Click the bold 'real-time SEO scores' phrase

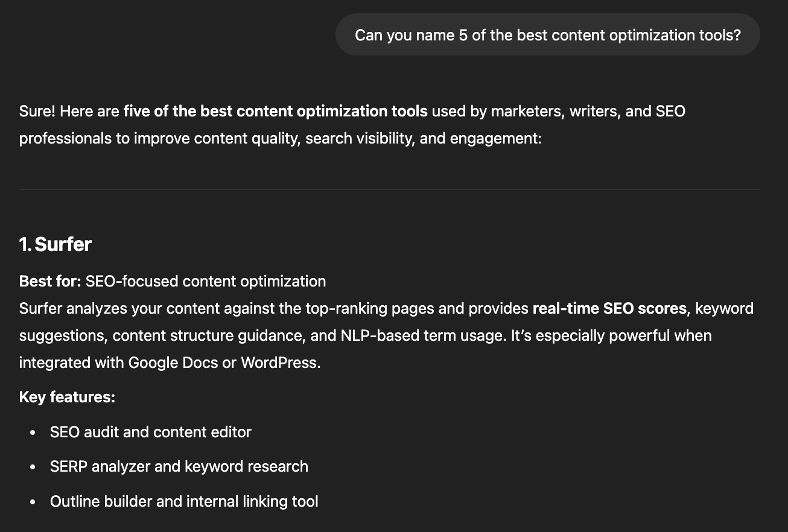coord(609,309)
